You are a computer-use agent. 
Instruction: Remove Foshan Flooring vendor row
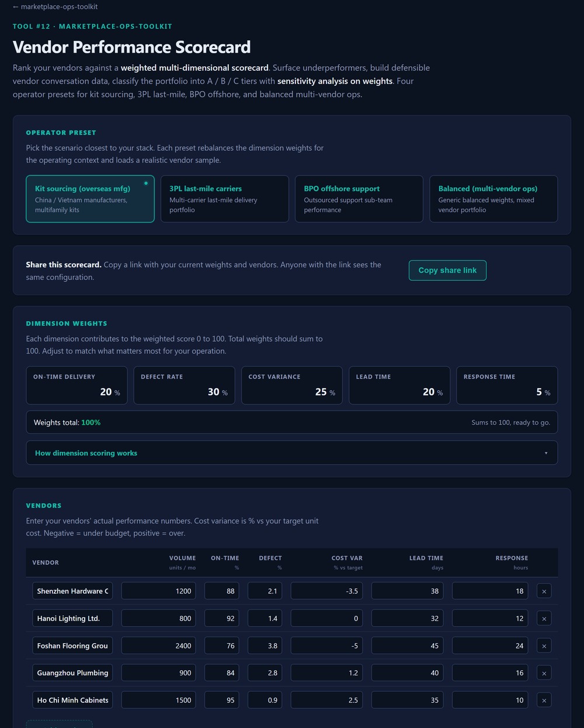(544, 646)
